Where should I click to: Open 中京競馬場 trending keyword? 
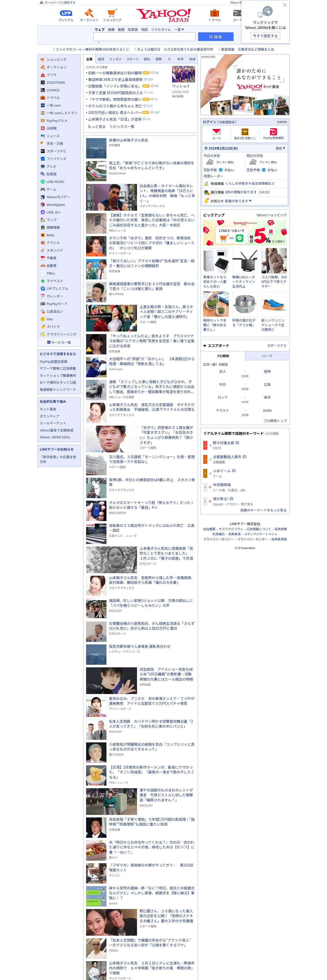222,485
